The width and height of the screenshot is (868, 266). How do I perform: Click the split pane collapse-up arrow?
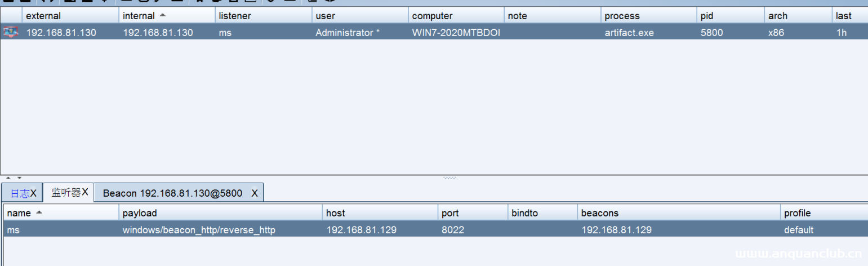[8, 178]
